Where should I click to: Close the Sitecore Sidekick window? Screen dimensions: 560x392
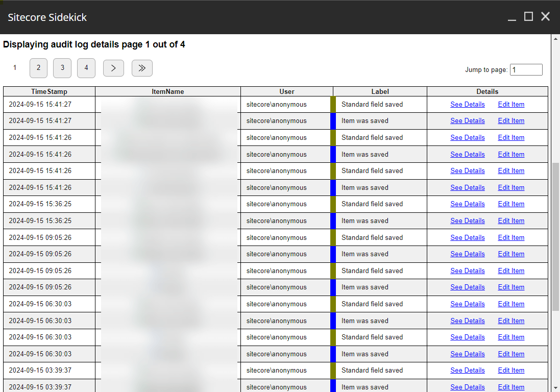(545, 17)
